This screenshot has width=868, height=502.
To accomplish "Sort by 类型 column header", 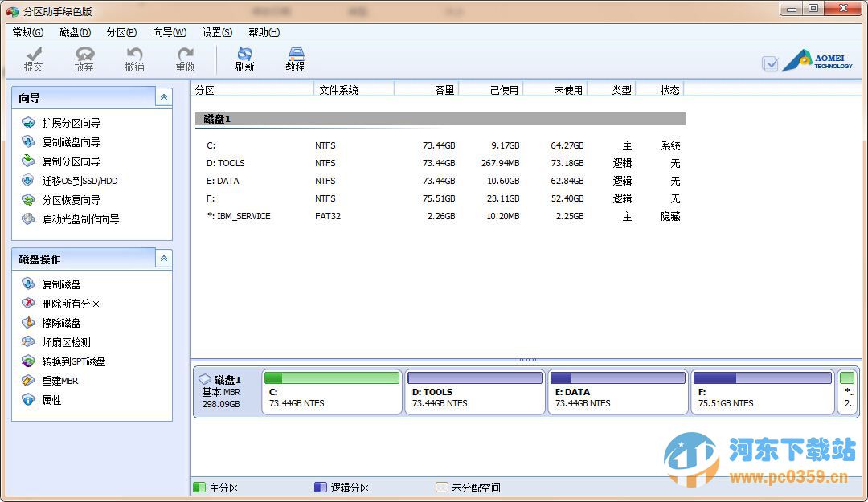I will click(612, 90).
